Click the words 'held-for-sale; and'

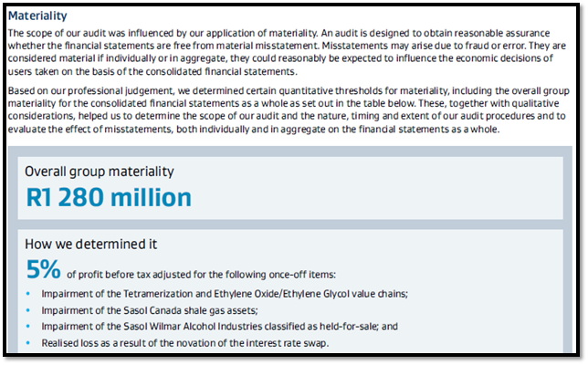coord(359,327)
